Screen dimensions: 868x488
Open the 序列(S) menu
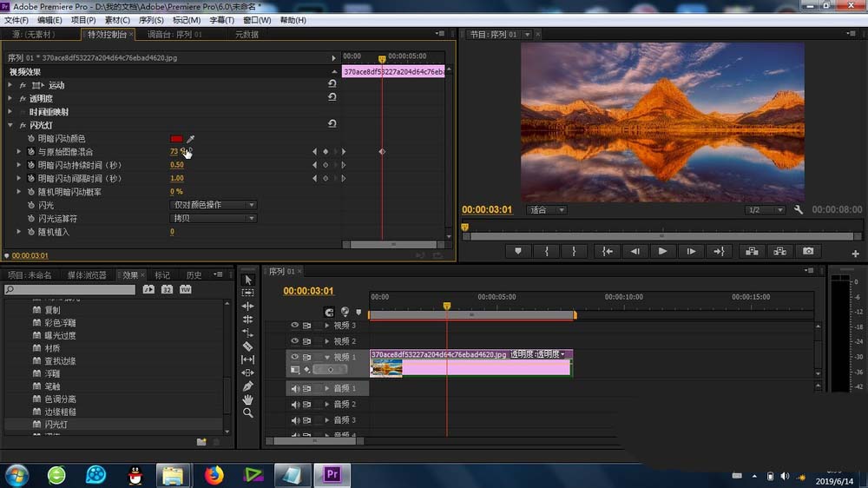click(150, 20)
